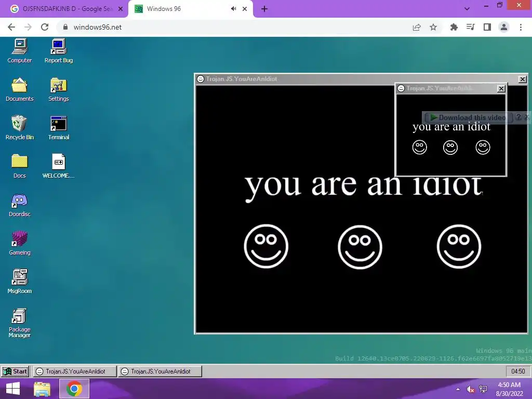Open the Windows Start menu
532x399 pixels.
[13, 389]
